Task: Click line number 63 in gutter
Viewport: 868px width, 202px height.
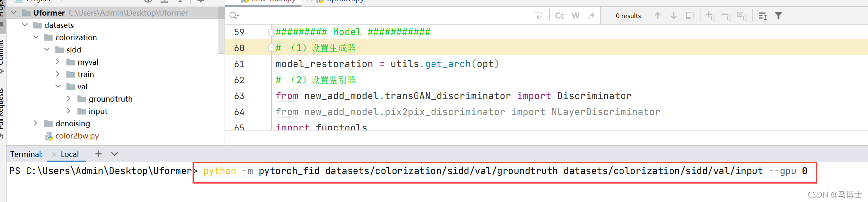Action: [239, 96]
